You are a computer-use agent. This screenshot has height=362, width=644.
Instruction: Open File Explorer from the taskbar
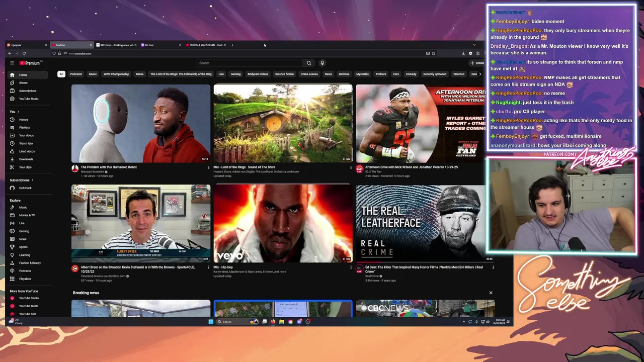tap(282, 322)
